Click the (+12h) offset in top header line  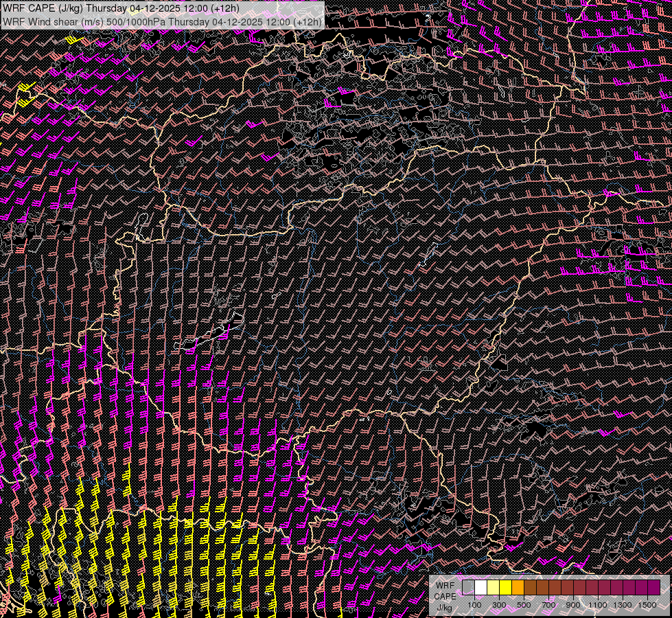pos(225,9)
